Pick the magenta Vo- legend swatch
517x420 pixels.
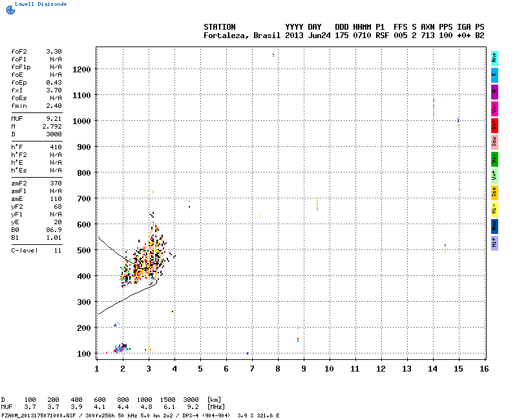(494, 109)
